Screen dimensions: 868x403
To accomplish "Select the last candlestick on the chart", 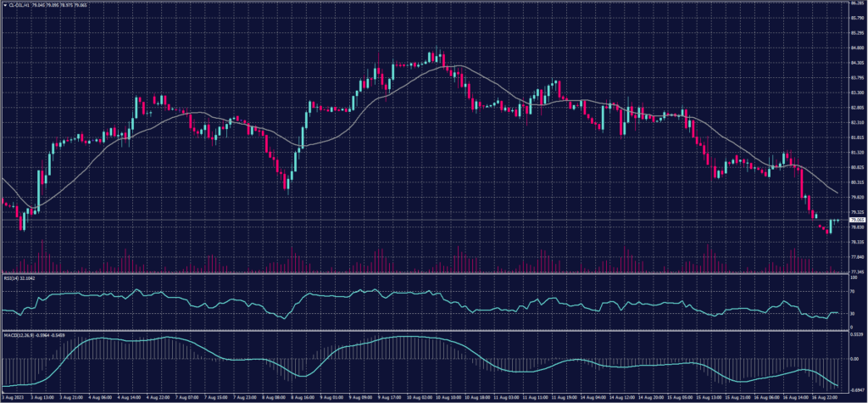I will pyautogui.click(x=837, y=221).
